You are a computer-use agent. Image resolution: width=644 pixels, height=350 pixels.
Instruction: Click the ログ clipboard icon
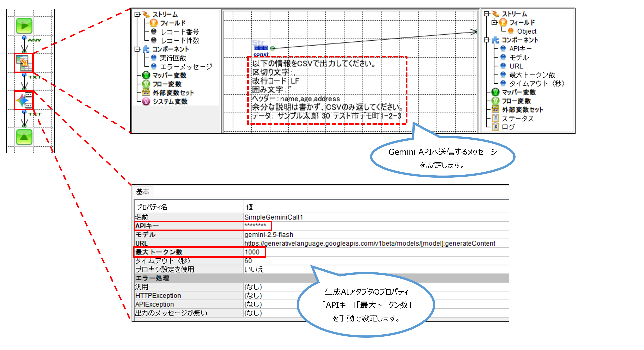tap(495, 127)
